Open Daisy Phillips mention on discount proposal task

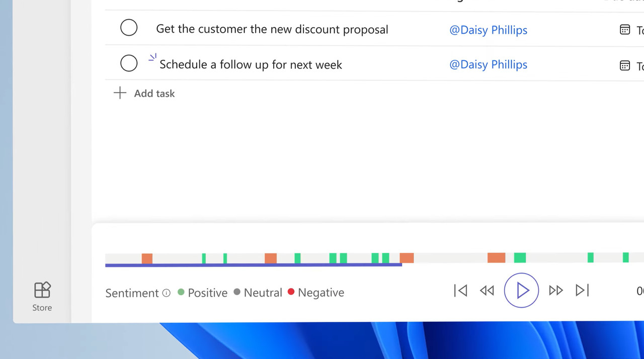click(488, 30)
